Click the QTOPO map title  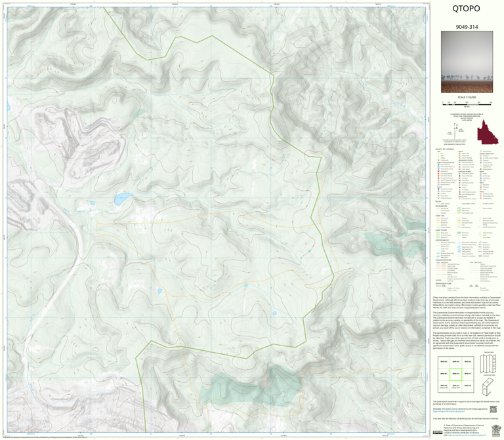tap(466, 9)
